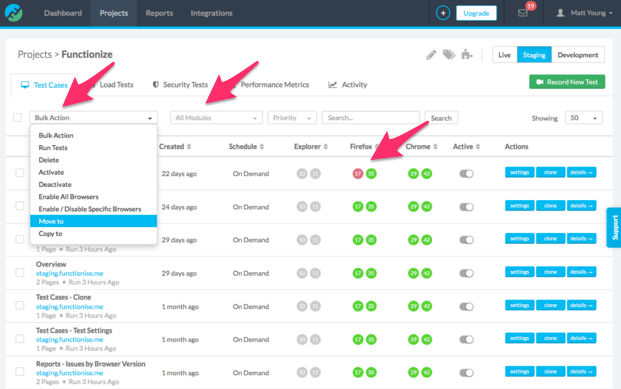Click Firefox 17 badge in Test Settings row
The height and width of the screenshot is (389, 621).
pyautogui.click(x=358, y=339)
